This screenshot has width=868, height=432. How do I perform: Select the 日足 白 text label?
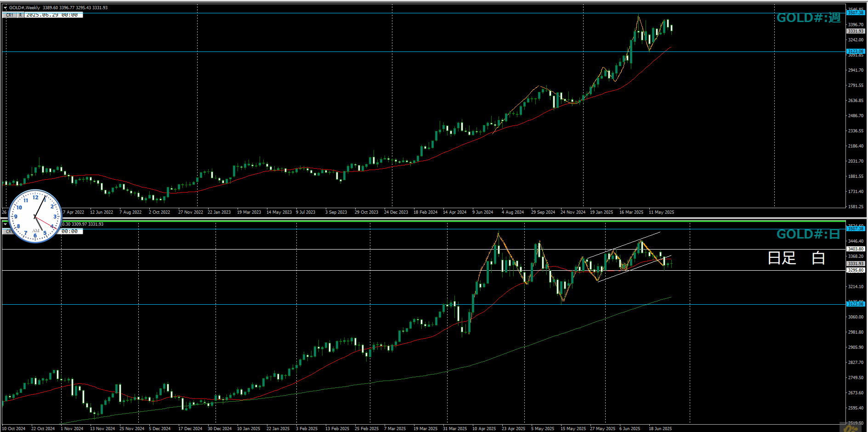tap(796, 258)
